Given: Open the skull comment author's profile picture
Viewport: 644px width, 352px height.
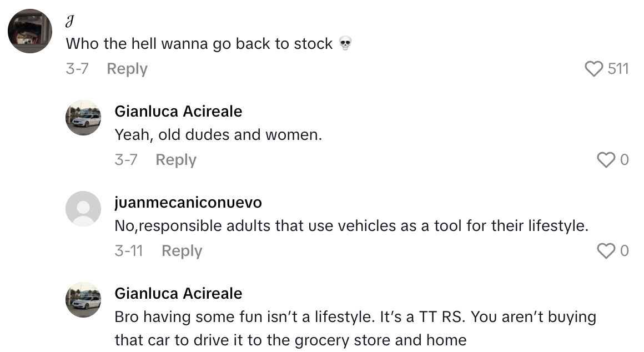Looking at the screenshot, I should tap(30, 31).
